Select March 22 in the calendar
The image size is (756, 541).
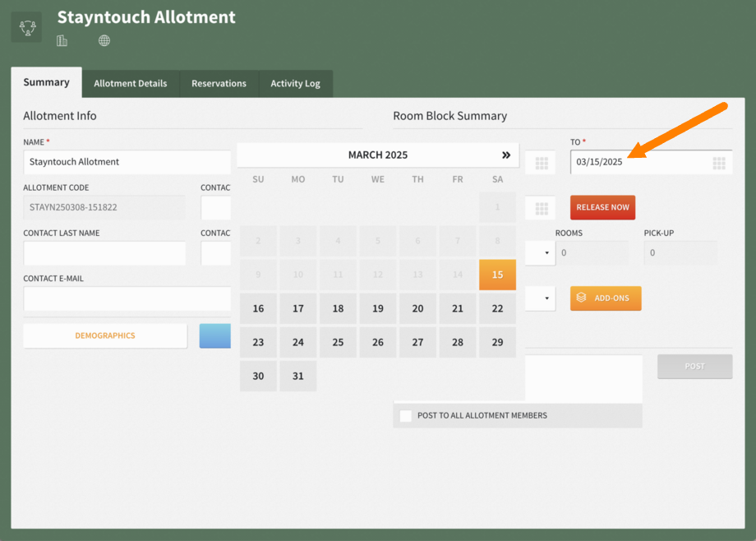498,308
